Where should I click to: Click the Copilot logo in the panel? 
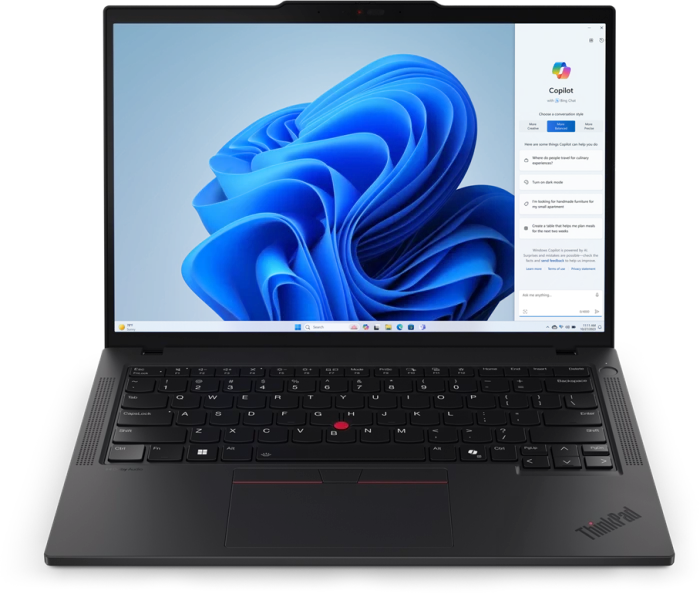point(561,70)
